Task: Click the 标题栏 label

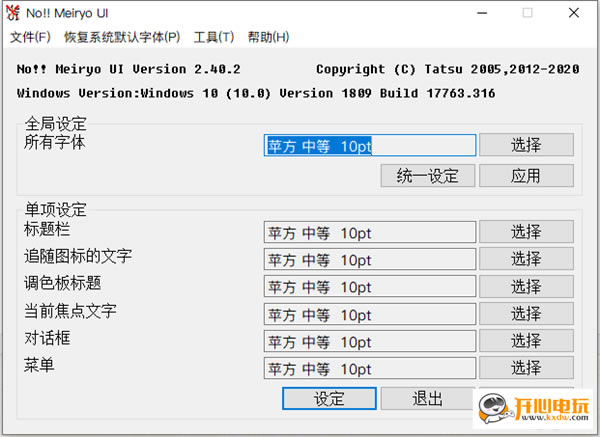Action: pos(47,229)
